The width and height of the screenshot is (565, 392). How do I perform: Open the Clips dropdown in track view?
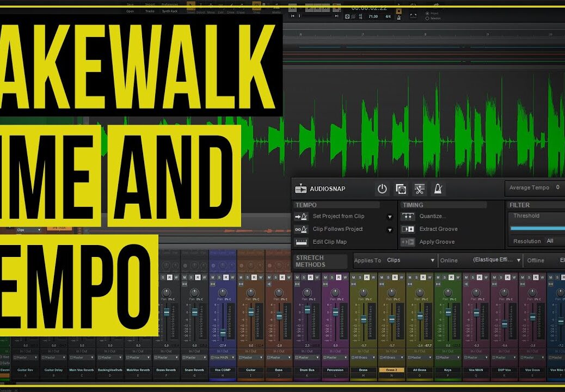[28, 230]
